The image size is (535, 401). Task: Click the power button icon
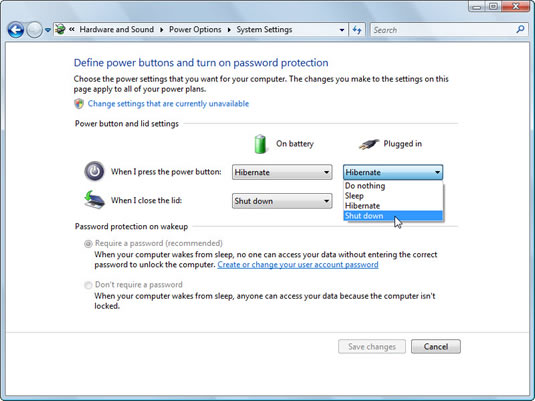tap(95, 171)
